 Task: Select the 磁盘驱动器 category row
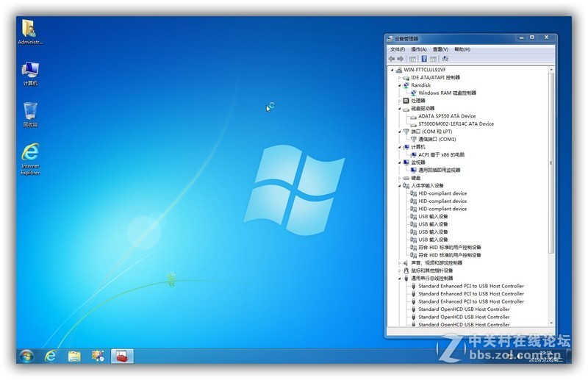(x=423, y=108)
